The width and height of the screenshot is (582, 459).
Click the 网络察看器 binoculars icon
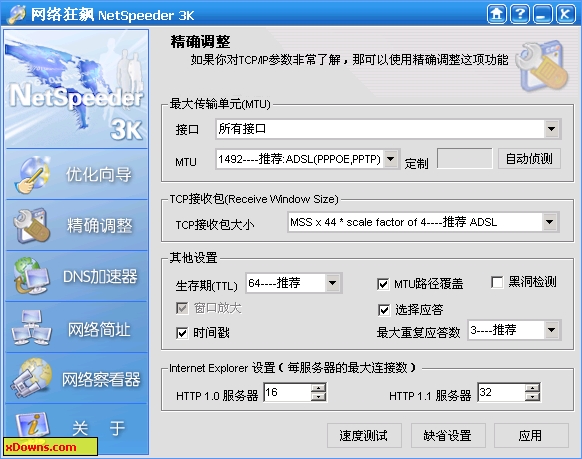pyautogui.click(x=32, y=378)
